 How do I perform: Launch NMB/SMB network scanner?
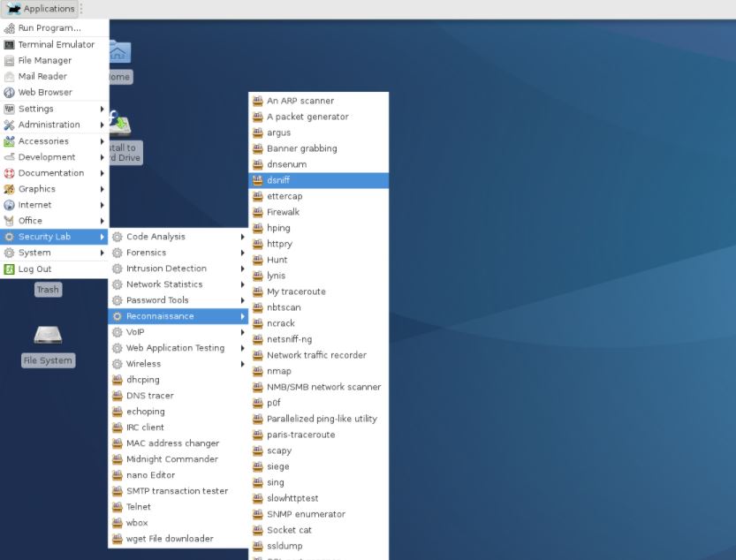319,387
